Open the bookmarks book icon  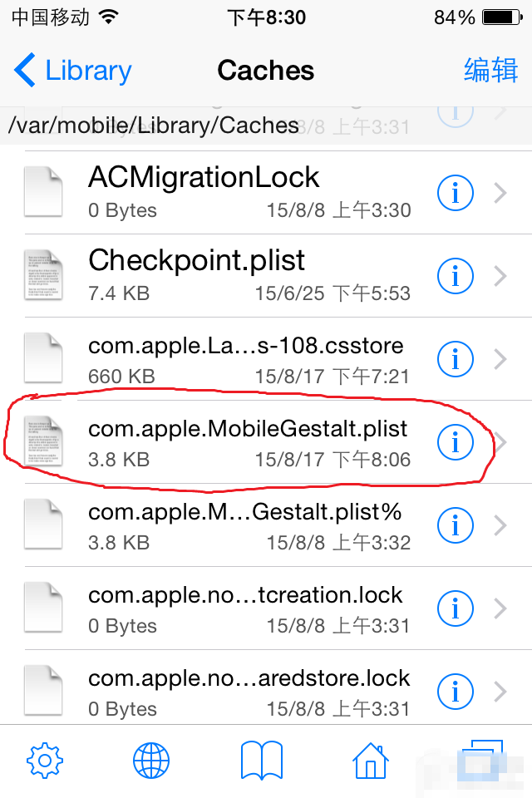point(262,760)
